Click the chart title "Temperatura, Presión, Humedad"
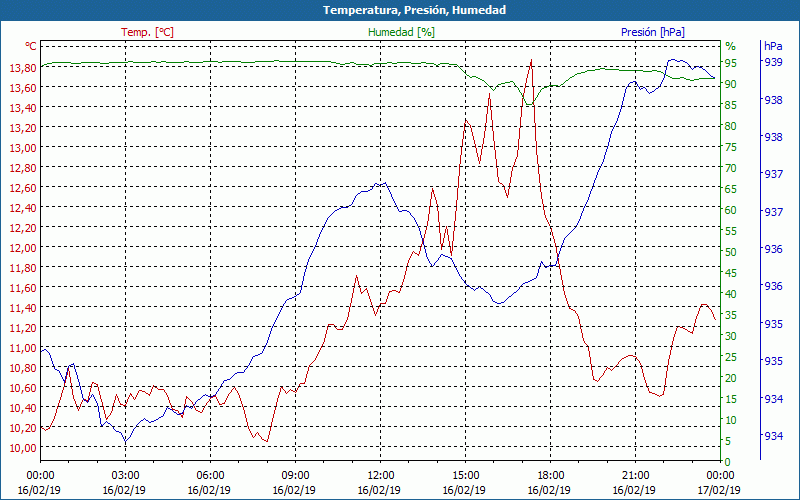800x500 pixels. [x=414, y=10]
